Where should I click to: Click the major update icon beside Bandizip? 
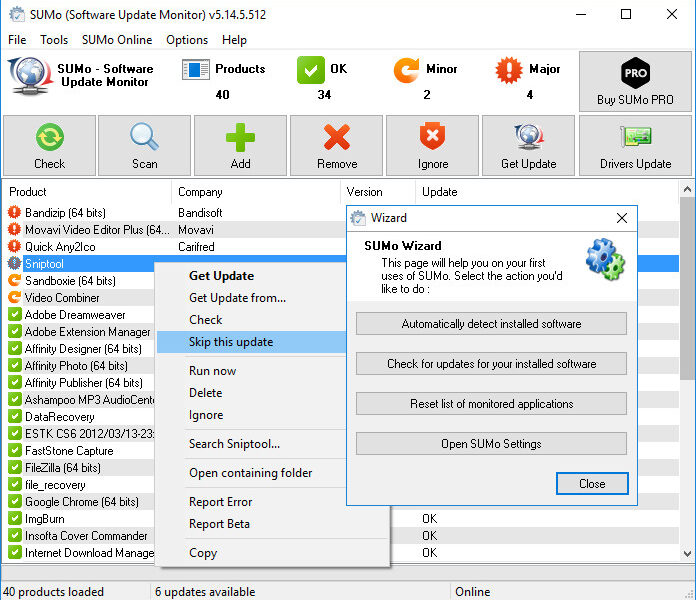14,213
